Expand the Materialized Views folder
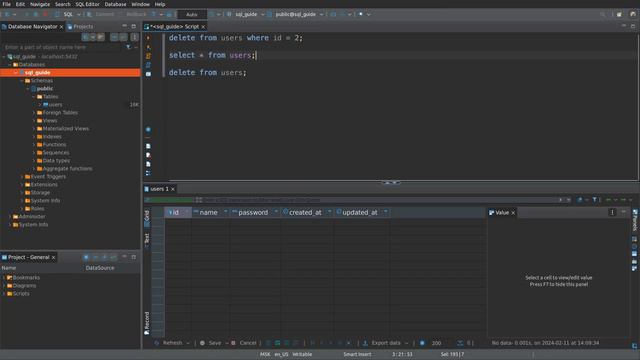The width and height of the screenshot is (640, 360). click(x=34, y=129)
